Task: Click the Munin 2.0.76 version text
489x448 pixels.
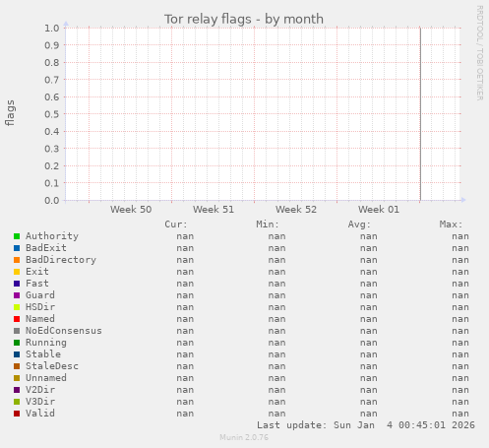Action: click(244, 437)
